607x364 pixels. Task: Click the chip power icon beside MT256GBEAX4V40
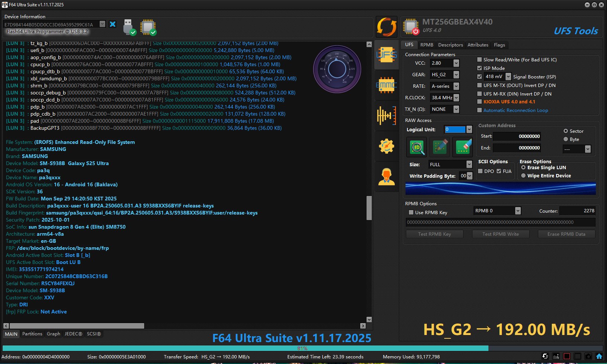point(411,27)
